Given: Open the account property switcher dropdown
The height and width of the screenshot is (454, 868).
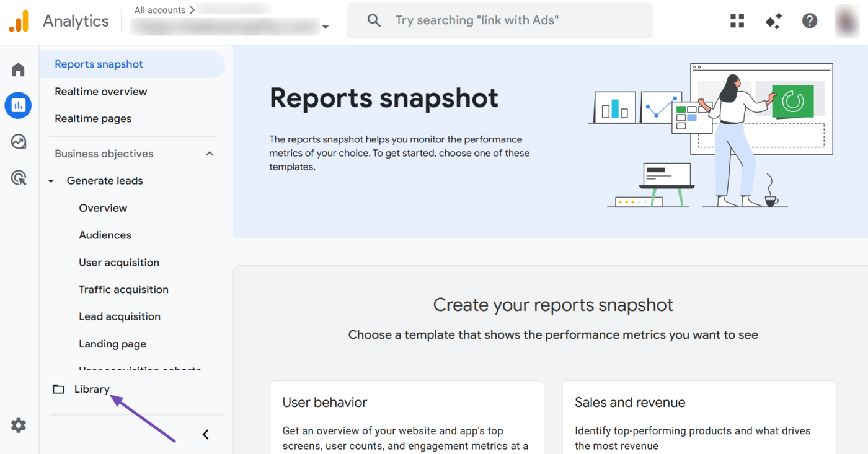Looking at the screenshot, I should (x=326, y=27).
